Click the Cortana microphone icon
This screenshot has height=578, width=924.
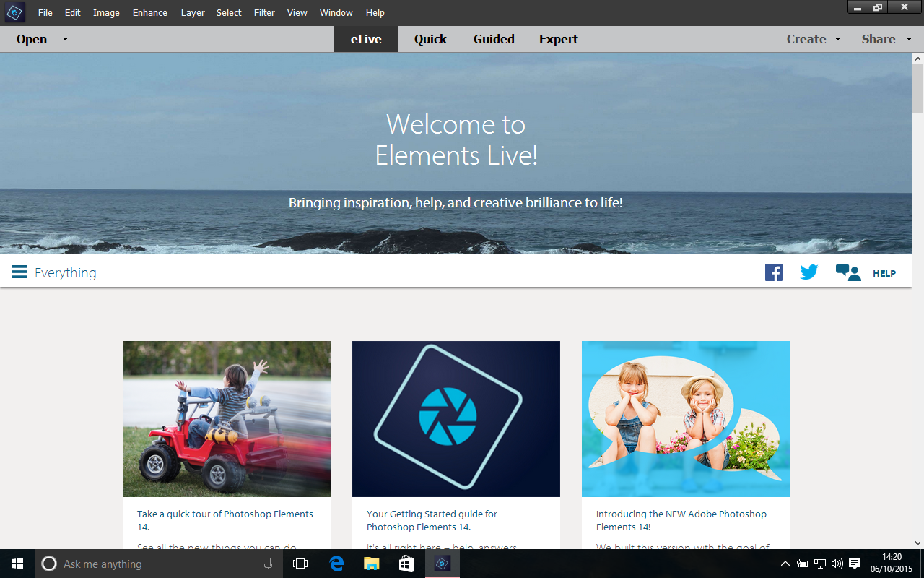pyautogui.click(x=269, y=564)
